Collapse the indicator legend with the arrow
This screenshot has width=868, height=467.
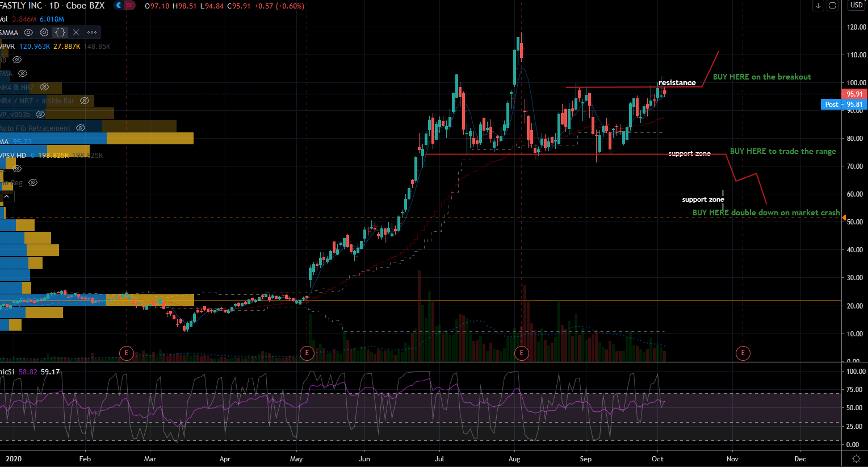(x=7, y=197)
